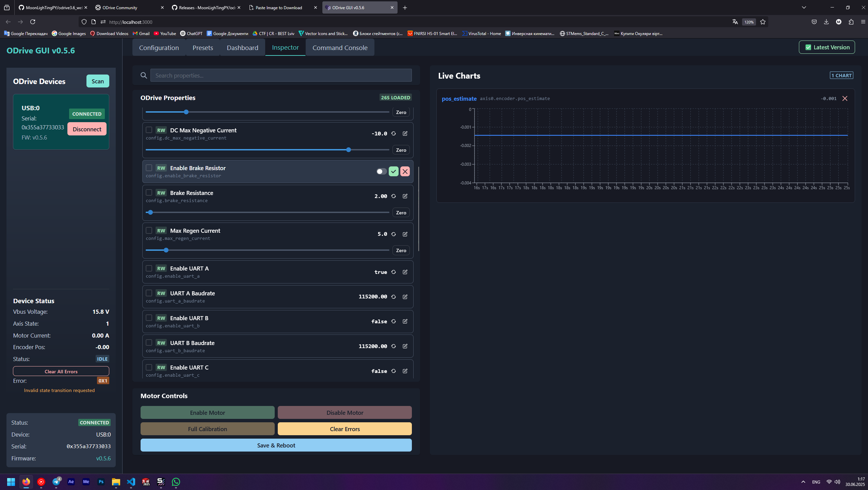
Task: Click the Brake Resistance slider handle
Action: point(150,212)
